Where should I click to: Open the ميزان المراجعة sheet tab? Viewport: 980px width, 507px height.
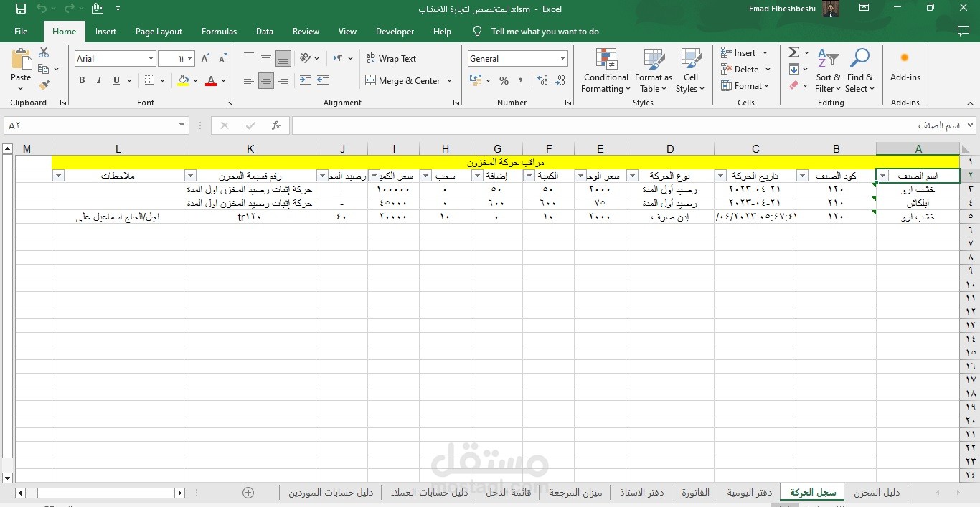pyautogui.click(x=575, y=493)
